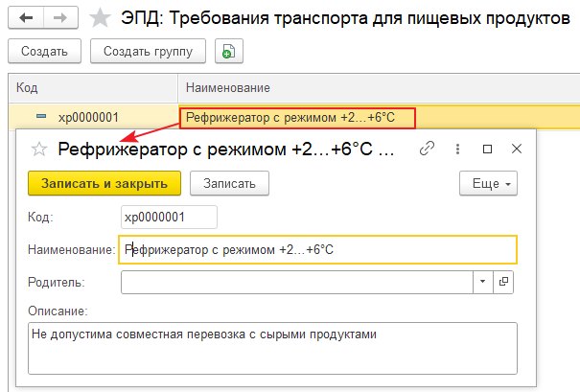
Task: Click the Записать button
Action: (x=229, y=183)
